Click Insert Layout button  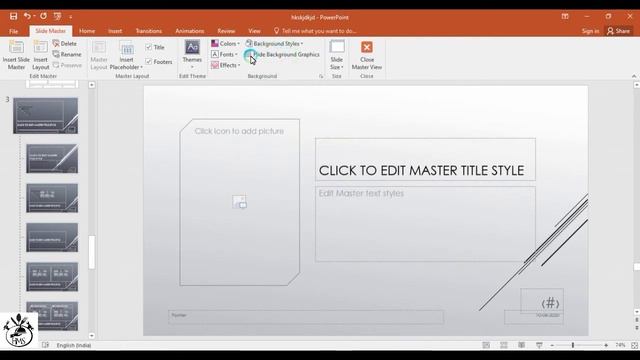[40, 55]
